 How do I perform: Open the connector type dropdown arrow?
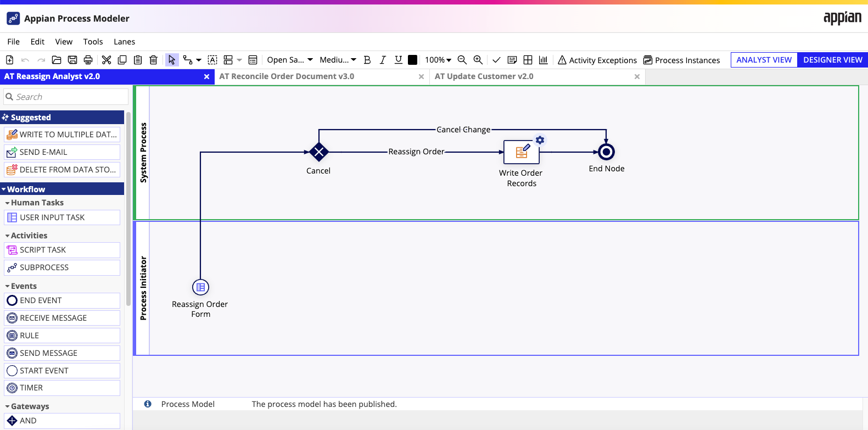click(199, 60)
